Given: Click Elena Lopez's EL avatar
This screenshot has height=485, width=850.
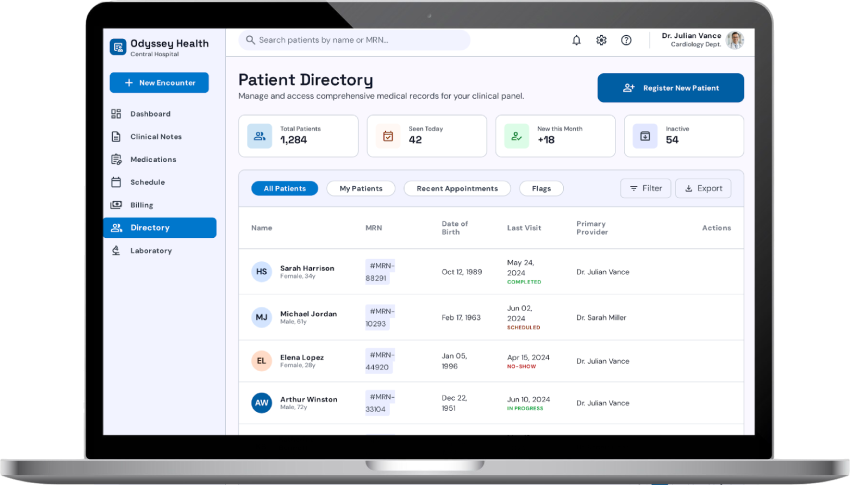Looking at the screenshot, I should pos(261,361).
